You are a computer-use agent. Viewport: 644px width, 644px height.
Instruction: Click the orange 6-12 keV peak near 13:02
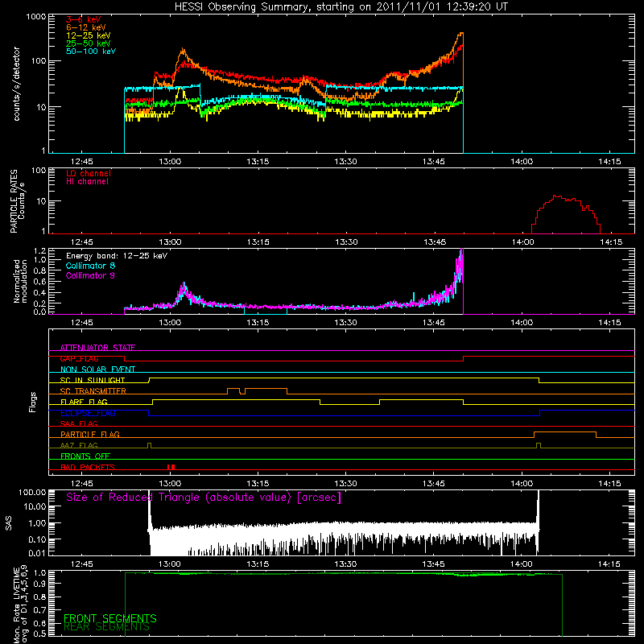pos(183,50)
